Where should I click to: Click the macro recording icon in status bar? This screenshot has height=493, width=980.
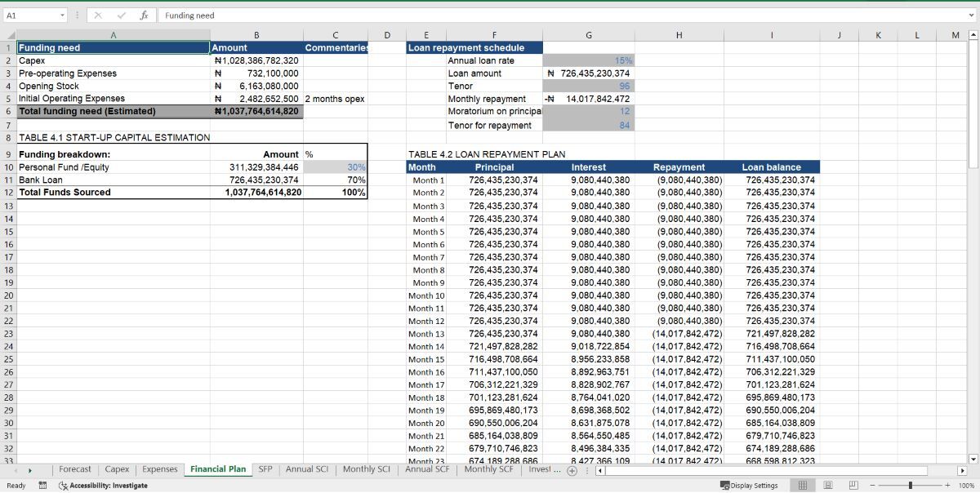42,486
